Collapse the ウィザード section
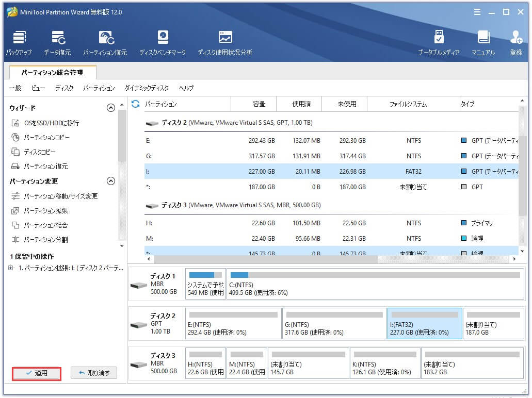The height and width of the screenshot is (398, 532). [110, 108]
